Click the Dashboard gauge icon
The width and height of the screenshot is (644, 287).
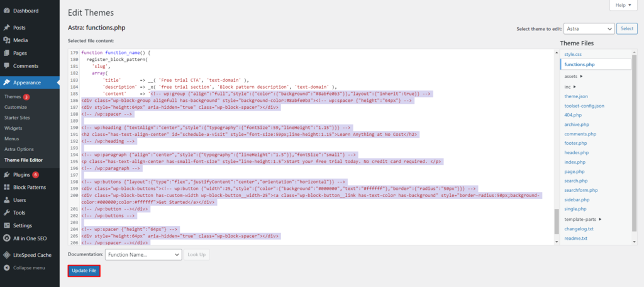tap(6, 11)
